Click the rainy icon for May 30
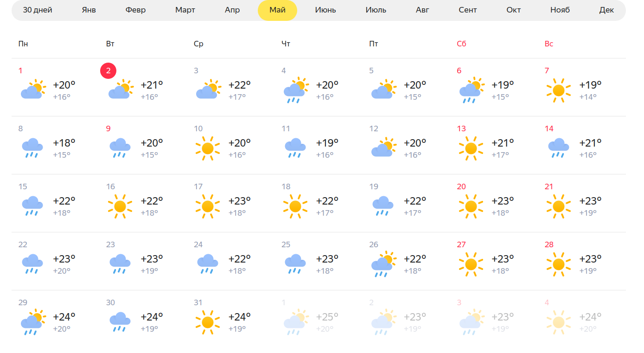The image size is (644, 353). (x=120, y=321)
